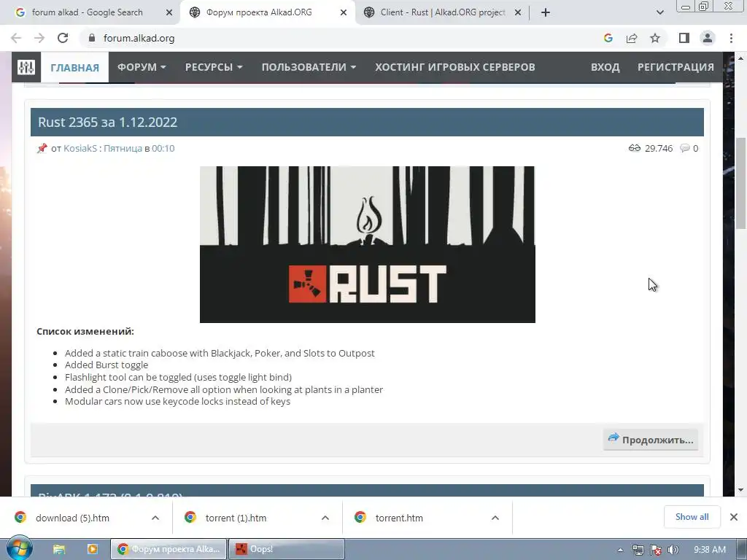Click Chrome Форум проекта Alka... taskbar button
Image resolution: width=747 pixels, height=560 pixels.
point(169,549)
